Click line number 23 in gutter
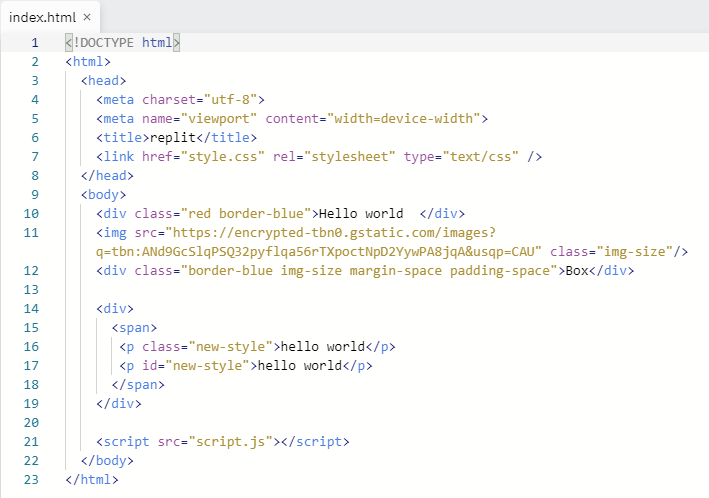Image resolution: width=709 pixels, height=498 pixels. coord(31,479)
